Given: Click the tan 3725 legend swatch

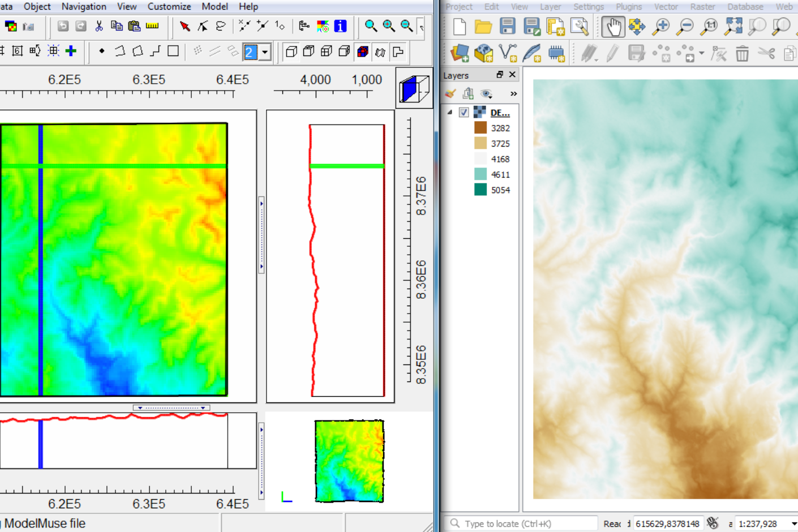Looking at the screenshot, I should click(480, 143).
